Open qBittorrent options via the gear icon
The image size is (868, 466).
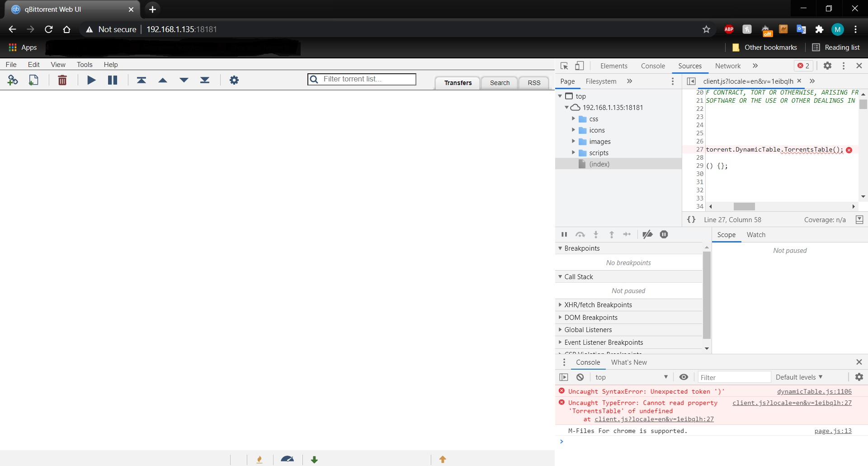[x=234, y=80]
